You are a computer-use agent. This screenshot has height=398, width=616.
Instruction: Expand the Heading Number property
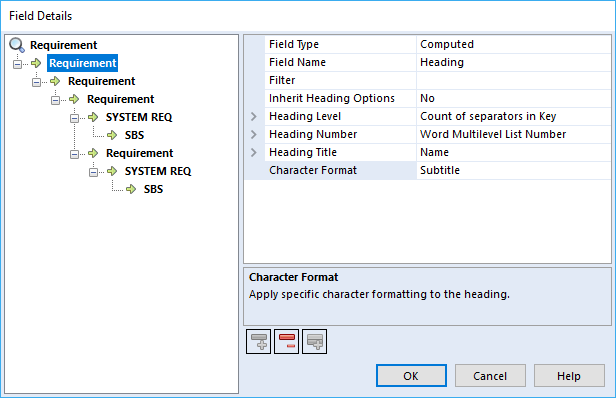click(254, 134)
